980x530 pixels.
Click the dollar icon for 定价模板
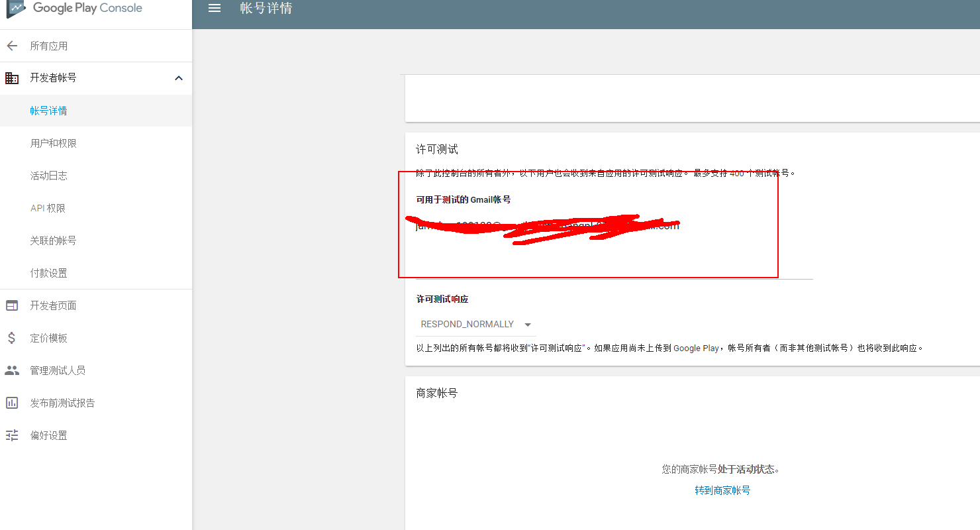coord(12,338)
